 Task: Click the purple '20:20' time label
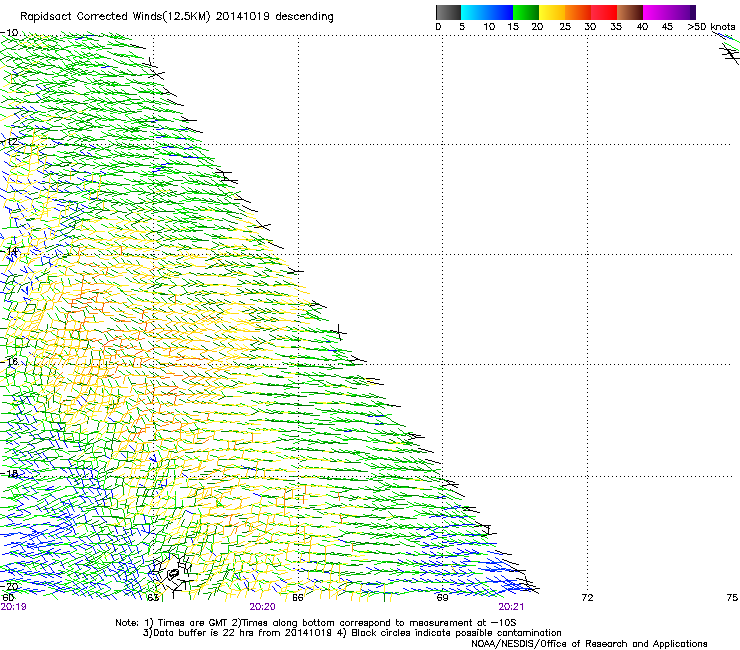(x=262, y=607)
